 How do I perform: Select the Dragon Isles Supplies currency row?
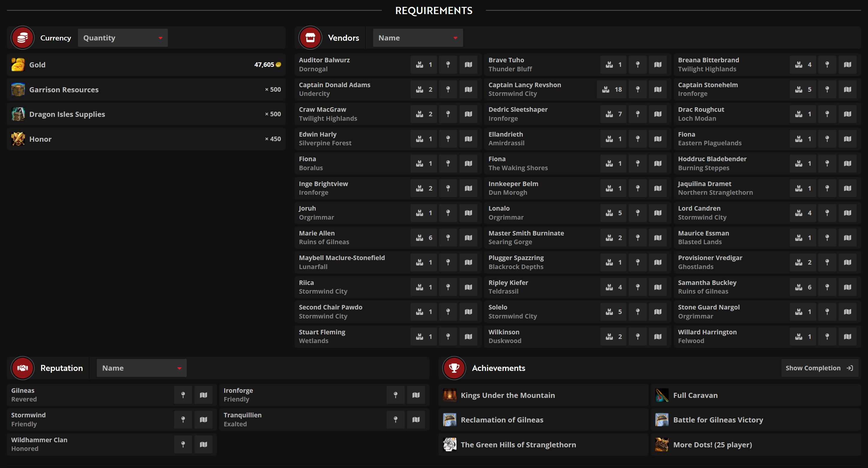click(x=146, y=114)
